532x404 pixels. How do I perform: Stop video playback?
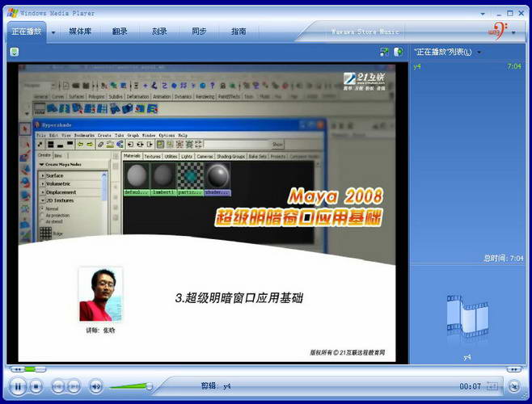[36, 386]
